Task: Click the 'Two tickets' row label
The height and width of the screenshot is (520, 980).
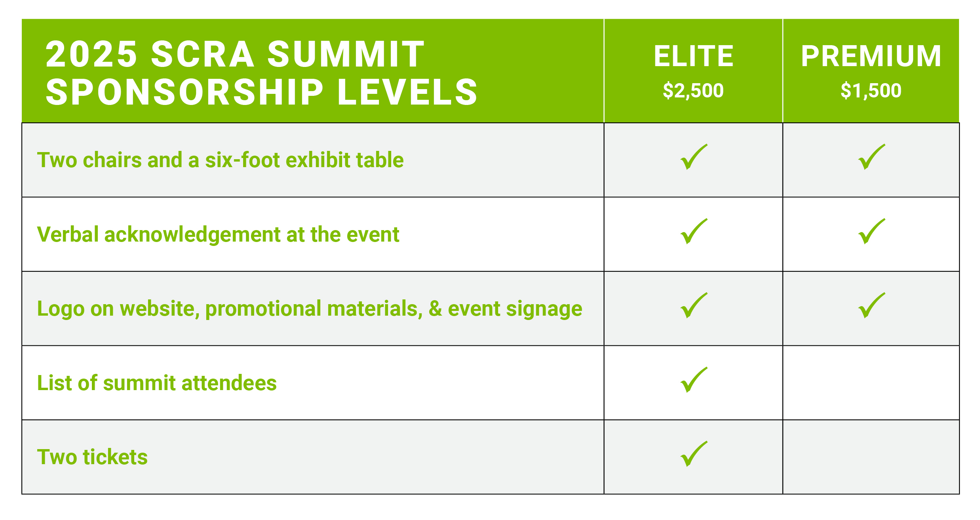Action: coord(92,457)
